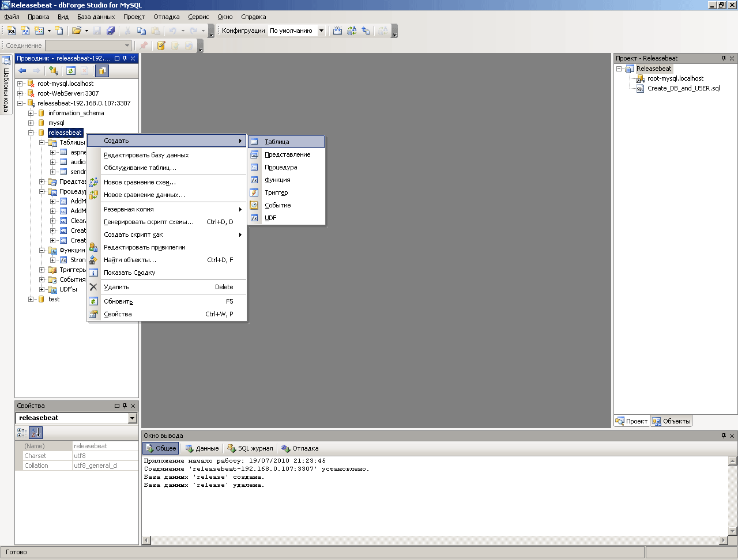Open the Справка menu

[x=254, y=17]
